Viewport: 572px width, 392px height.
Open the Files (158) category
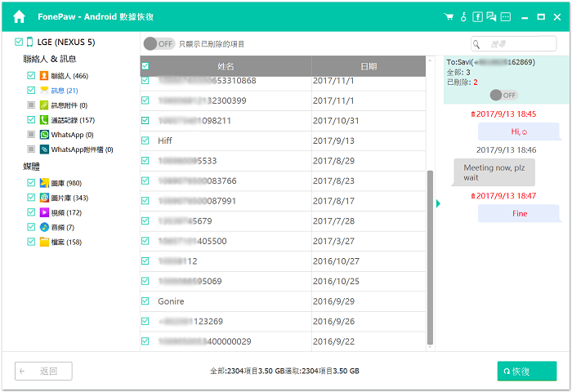click(x=66, y=242)
